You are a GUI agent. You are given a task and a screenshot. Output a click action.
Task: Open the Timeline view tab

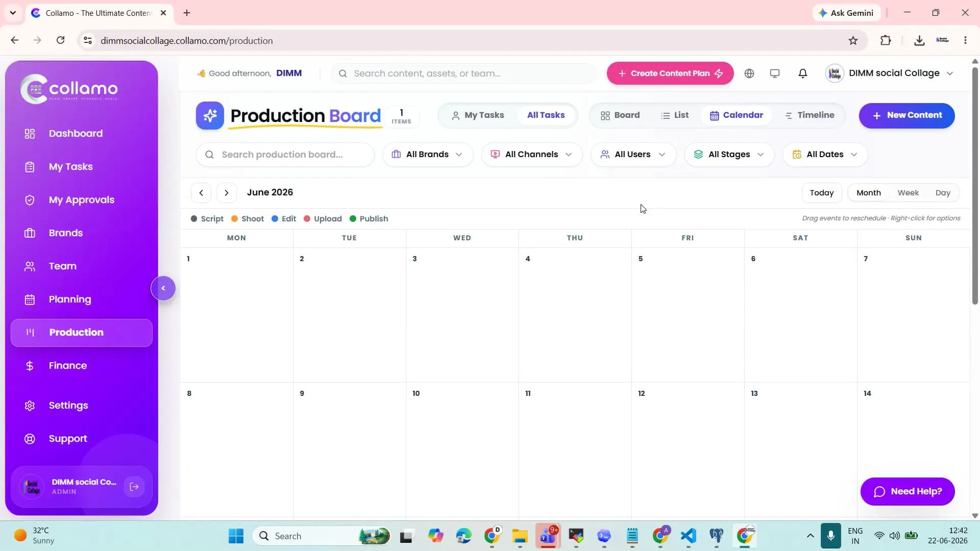(x=810, y=115)
